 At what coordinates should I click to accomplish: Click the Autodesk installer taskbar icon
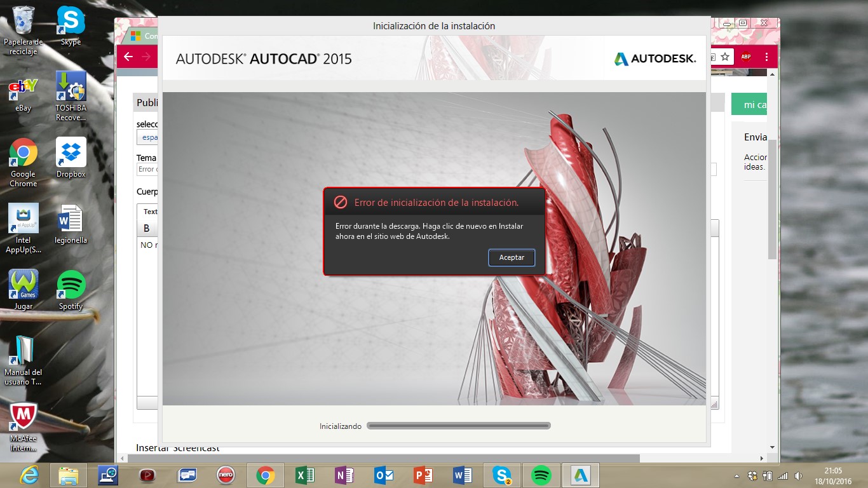pyautogui.click(x=581, y=475)
